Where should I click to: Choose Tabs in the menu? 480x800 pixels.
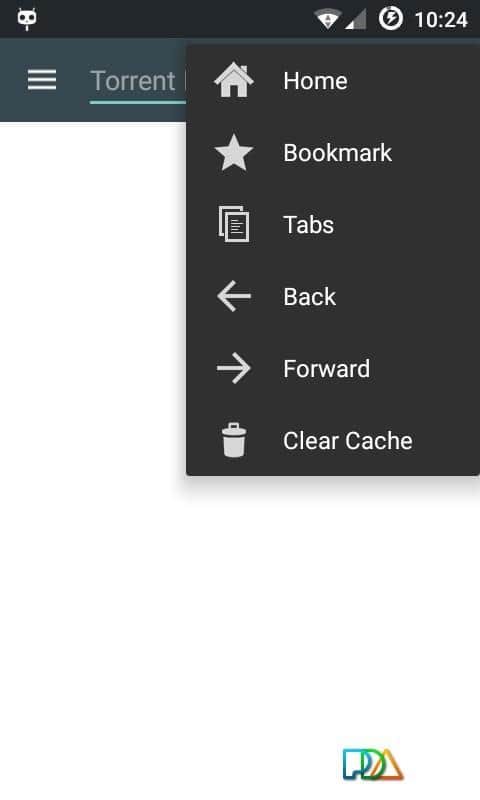333,224
